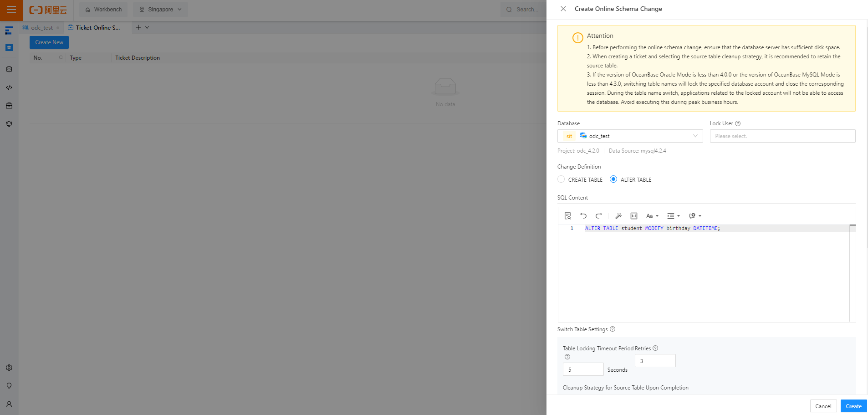The width and height of the screenshot is (868, 415).
Task: Expand the Database odc_test dropdown
Action: pos(630,136)
